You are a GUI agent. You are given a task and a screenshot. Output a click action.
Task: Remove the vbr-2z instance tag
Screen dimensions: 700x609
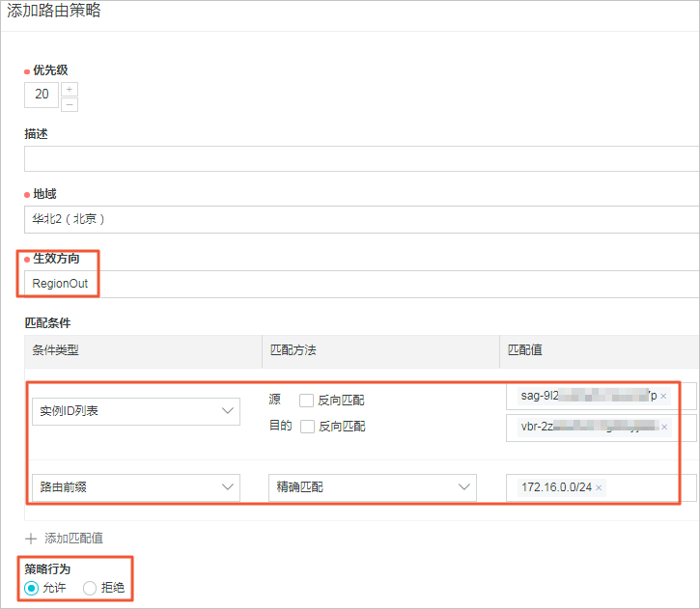click(664, 427)
